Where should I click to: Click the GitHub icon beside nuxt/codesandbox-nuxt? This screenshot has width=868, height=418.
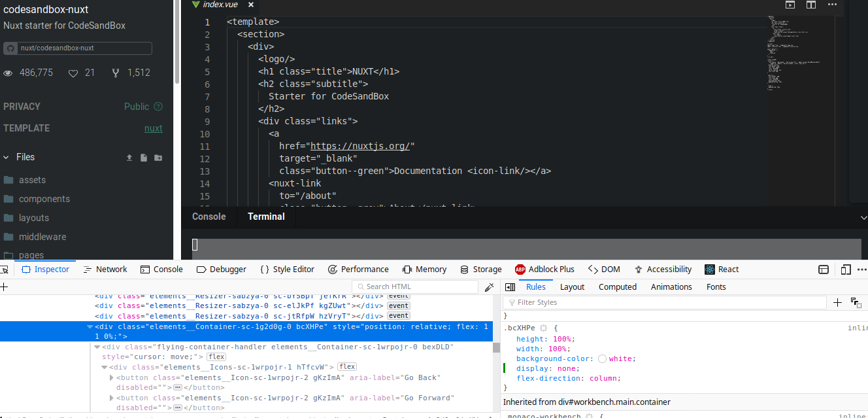tap(11, 48)
